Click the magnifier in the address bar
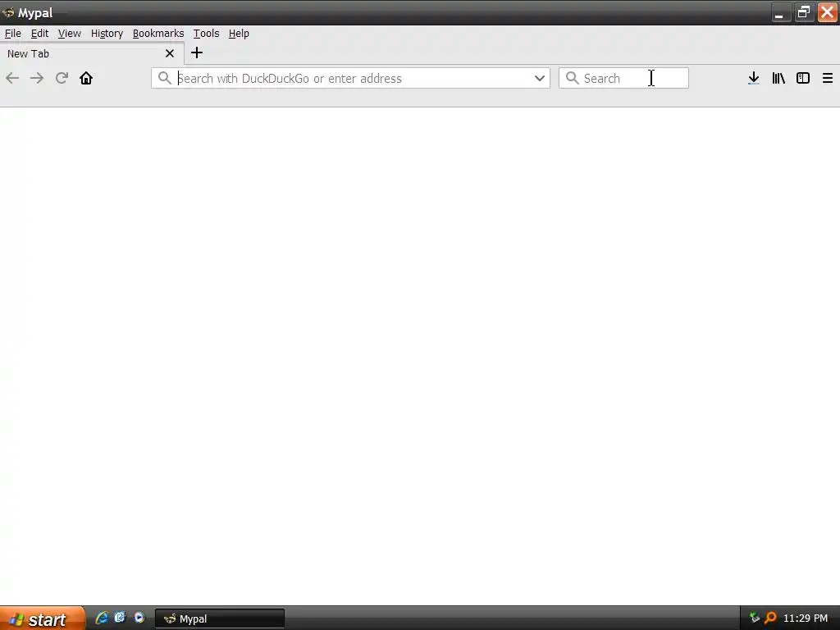The height and width of the screenshot is (630, 840). 164,78
